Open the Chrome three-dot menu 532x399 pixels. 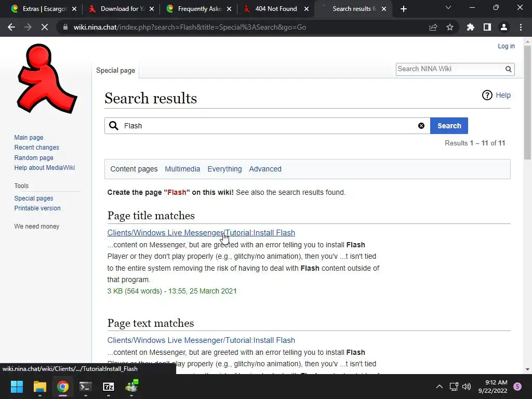tap(521, 27)
